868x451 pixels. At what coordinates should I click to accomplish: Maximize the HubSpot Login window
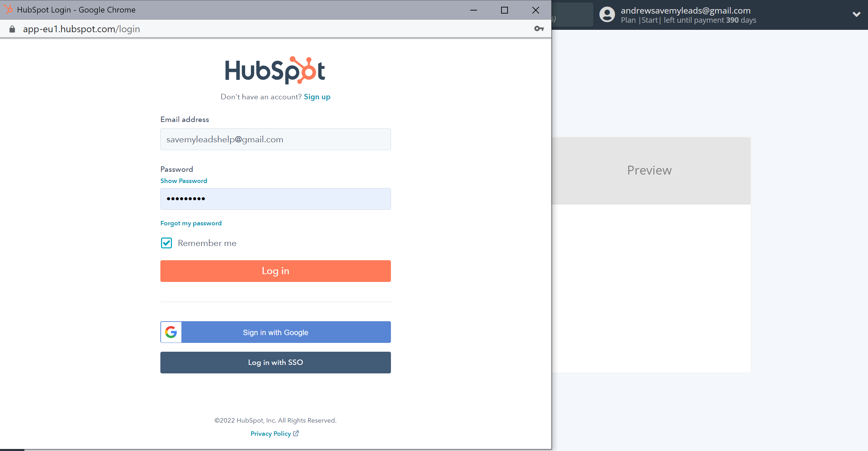tap(505, 10)
